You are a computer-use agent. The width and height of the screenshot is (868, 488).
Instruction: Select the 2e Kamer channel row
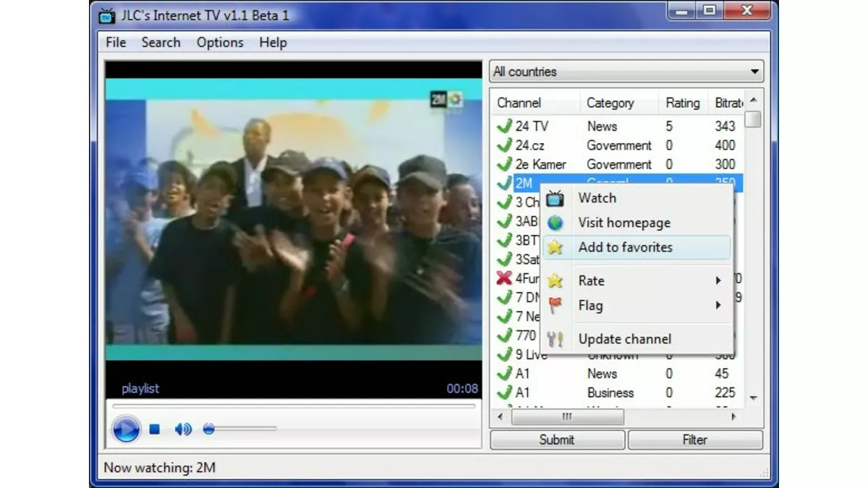coord(550,164)
